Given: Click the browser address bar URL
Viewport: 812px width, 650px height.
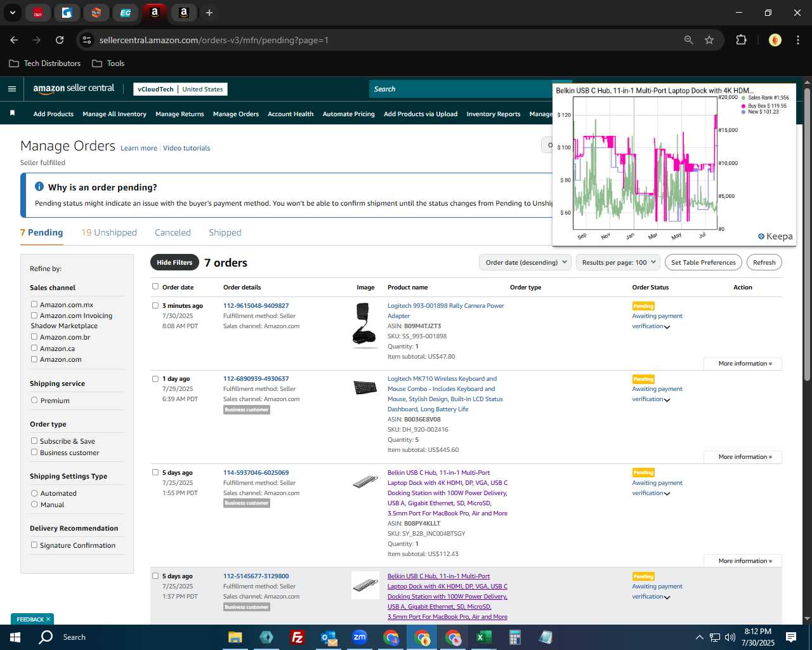Looking at the screenshot, I should click(214, 40).
